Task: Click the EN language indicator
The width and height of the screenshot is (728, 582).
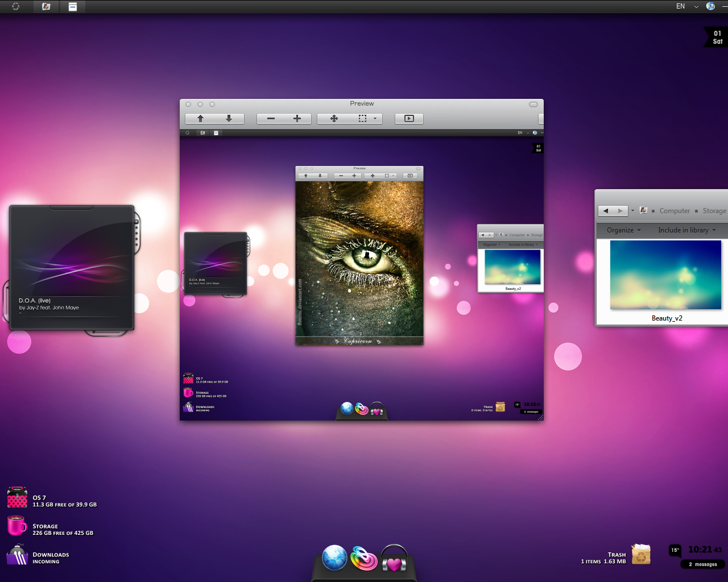Action: point(680,6)
